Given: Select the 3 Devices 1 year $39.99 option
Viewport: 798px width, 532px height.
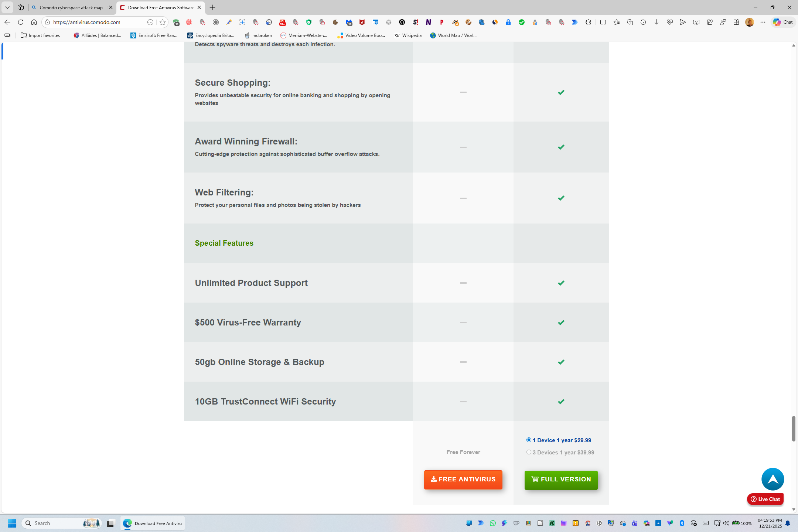Looking at the screenshot, I should click(529, 452).
